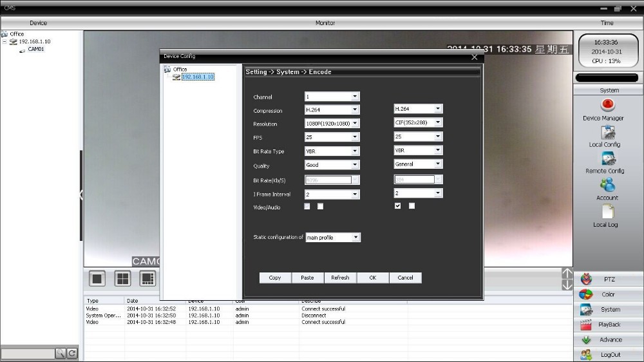Screen dimensions: 644x362
Task: Open the Local Config icon
Action: pos(607,133)
